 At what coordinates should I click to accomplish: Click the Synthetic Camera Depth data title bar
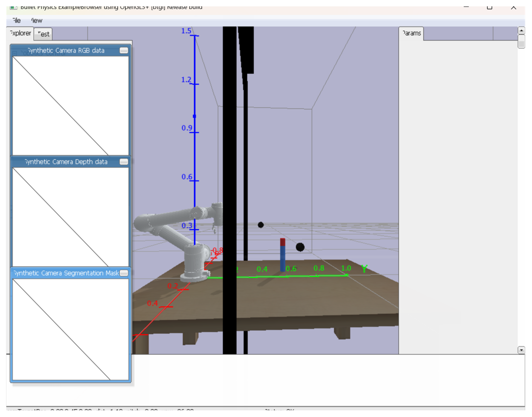pos(66,162)
